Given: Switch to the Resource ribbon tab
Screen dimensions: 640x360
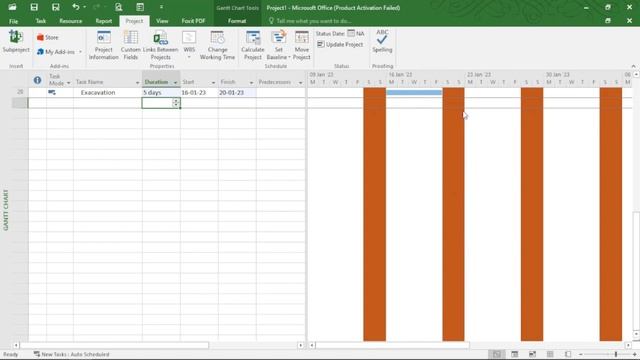Looking at the screenshot, I should click(71, 21).
